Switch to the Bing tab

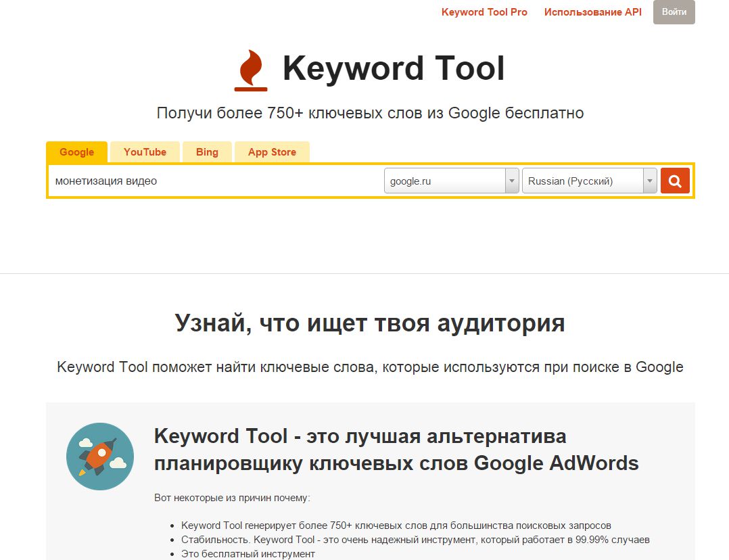[207, 152]
